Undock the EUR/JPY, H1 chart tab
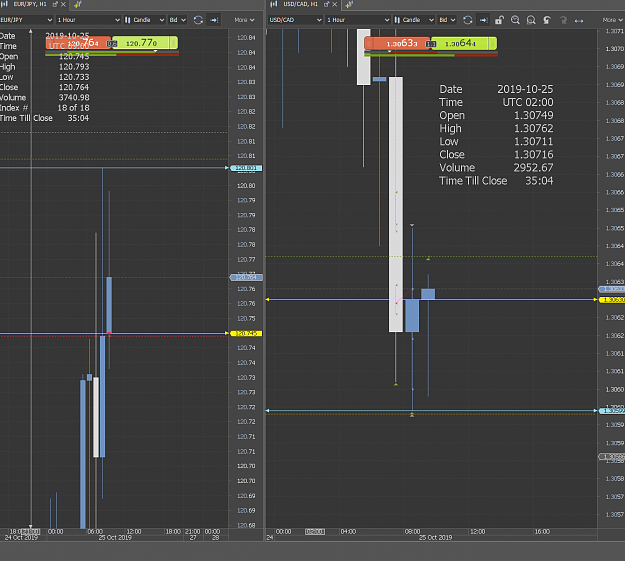Viewport: 625px width, 561px height. pyautogui.click(x=55, y=4)
